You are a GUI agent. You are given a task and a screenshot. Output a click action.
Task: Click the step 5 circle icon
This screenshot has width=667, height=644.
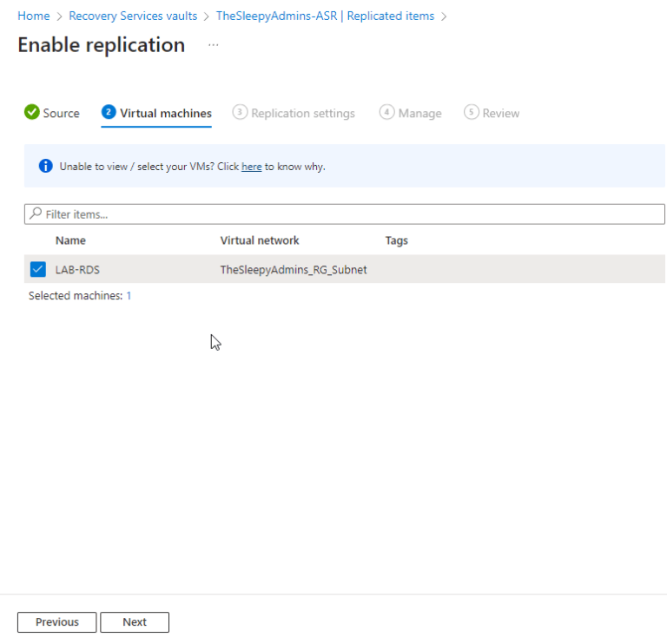[x=471, y=112]
